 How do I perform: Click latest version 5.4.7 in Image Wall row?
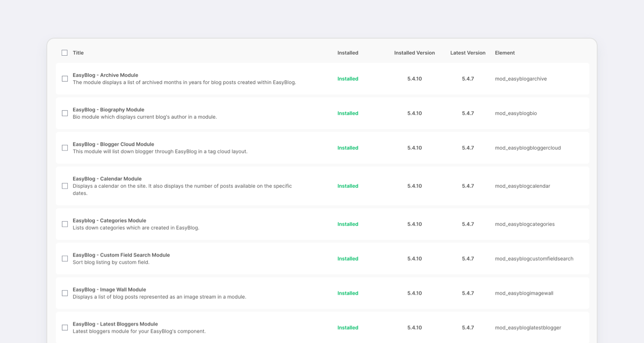pos(468,293)
